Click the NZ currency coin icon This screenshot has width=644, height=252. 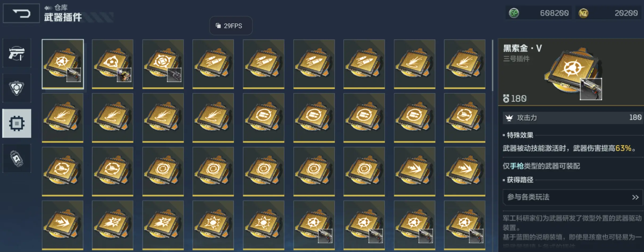(x=583, y=13)
